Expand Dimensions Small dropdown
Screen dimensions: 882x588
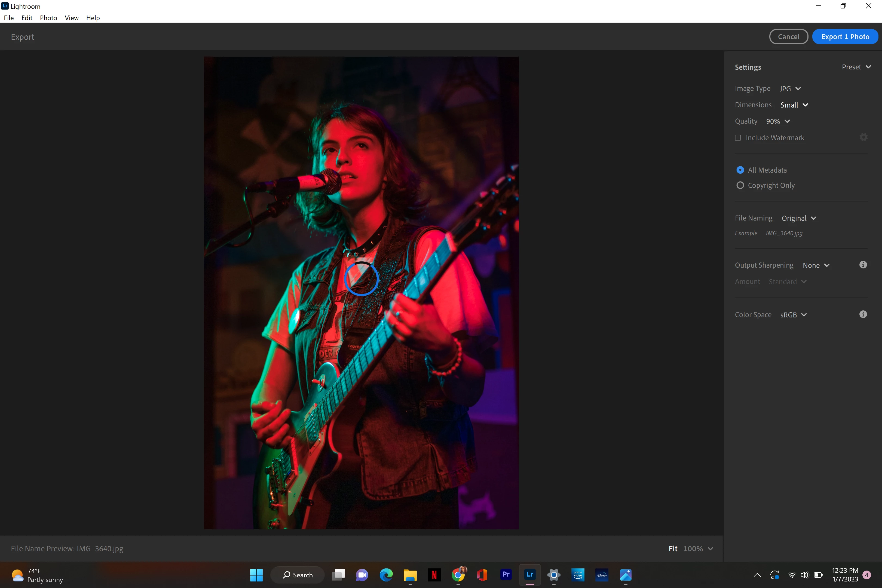click(794, 105)
